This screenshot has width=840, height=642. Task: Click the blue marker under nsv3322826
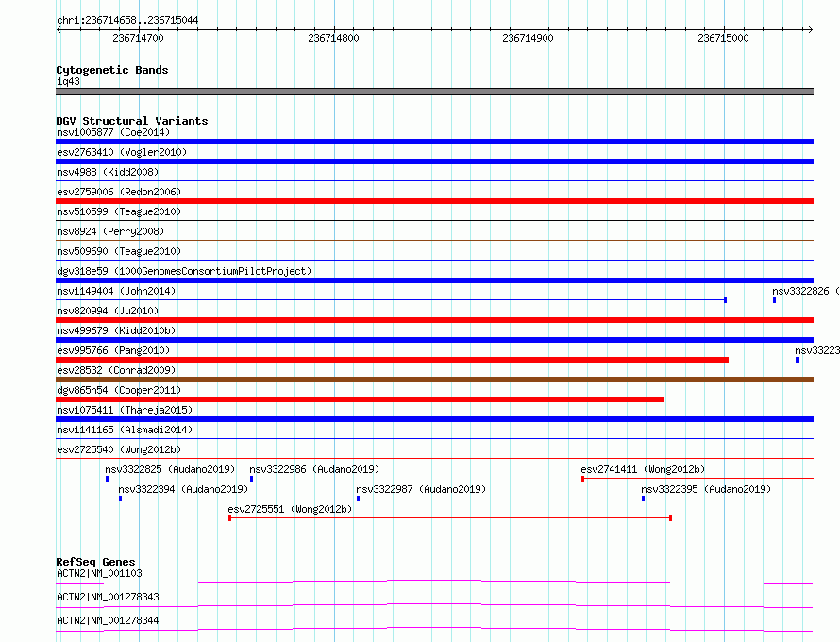[x=774, y=300]
